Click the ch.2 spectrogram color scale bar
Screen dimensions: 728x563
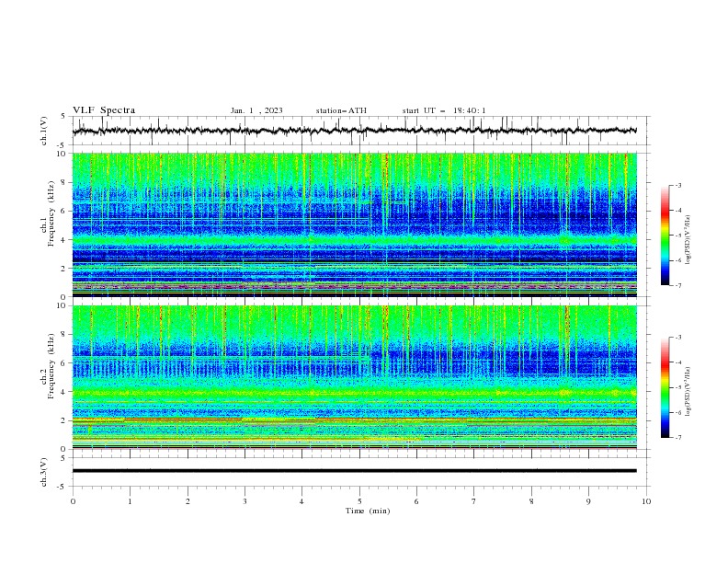665,387
